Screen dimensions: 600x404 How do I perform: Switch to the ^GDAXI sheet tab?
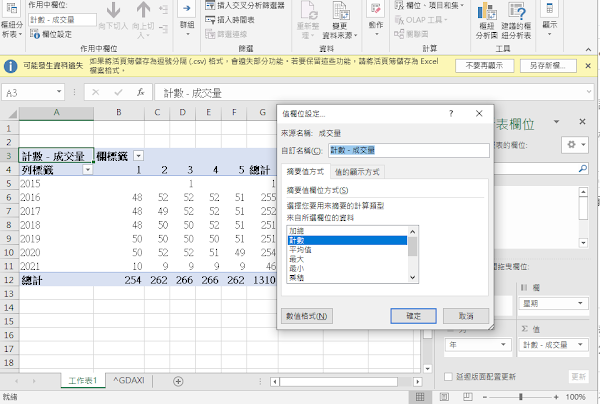129,381
